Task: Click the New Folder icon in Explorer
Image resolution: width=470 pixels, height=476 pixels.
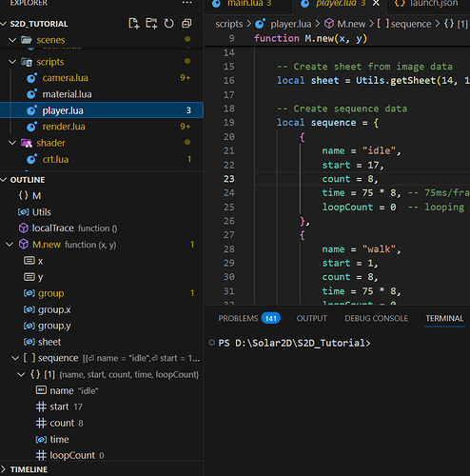Action: pyautogui.click(x=151, y=24)
